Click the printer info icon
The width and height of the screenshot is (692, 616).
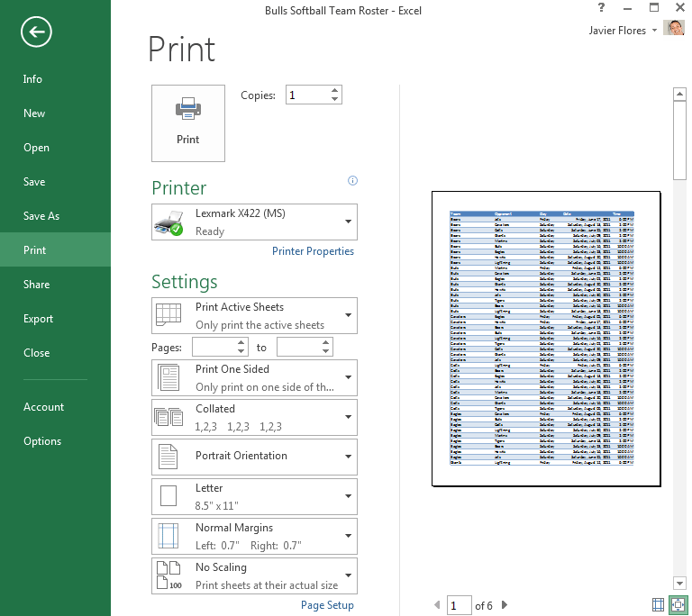(352, 181)
